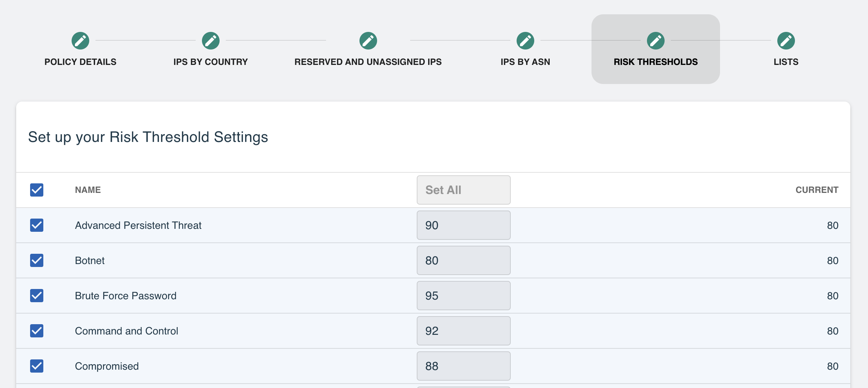This screenshot has width=868, height=388.
Task: Go to LISTS step label
Action: coord(786,62)
